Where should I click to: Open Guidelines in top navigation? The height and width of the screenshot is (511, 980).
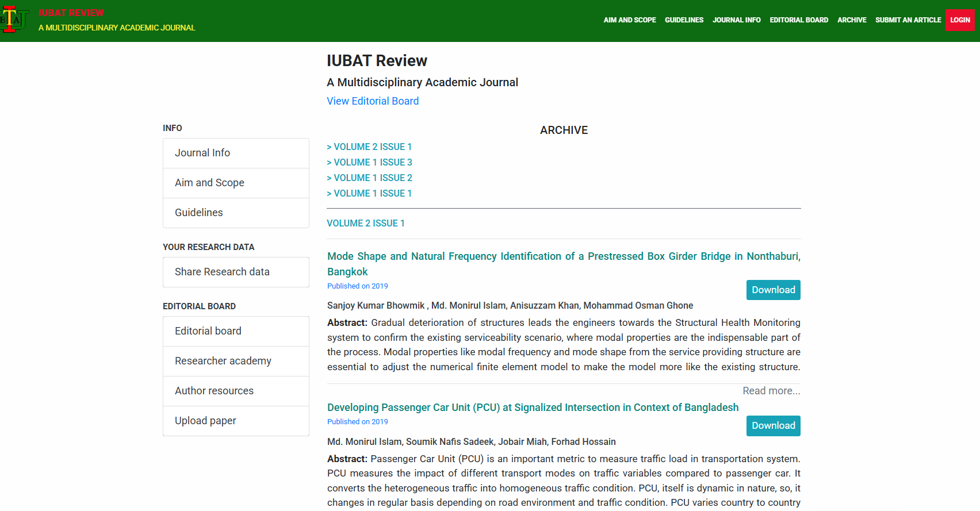684,20
